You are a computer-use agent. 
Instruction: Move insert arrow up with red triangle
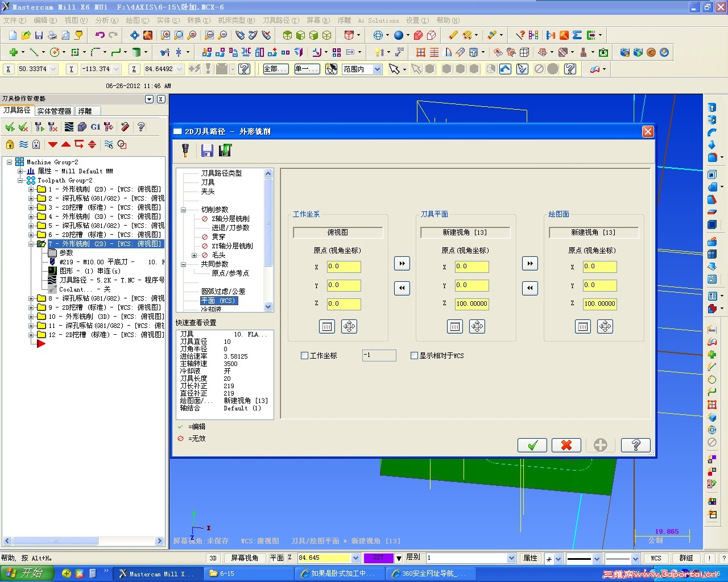pos(66,144)
